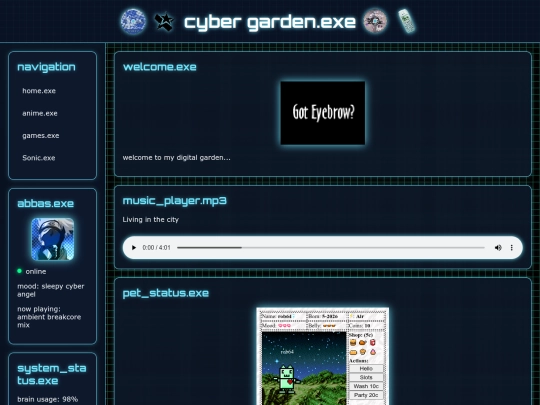Click the mobile phone icon in header
Image resolution: width=540 pixels, height=405 pixels.
[x=407, y=21]
